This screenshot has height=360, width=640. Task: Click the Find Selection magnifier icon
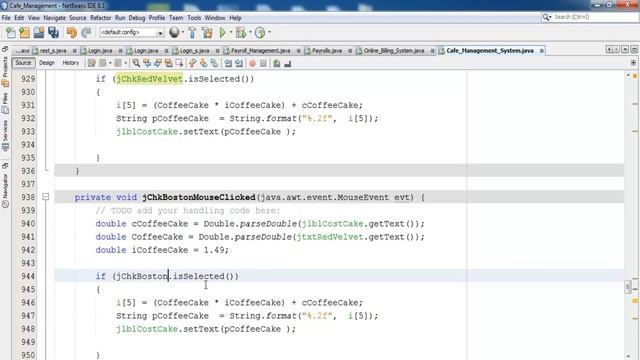[x=136, y=63]
